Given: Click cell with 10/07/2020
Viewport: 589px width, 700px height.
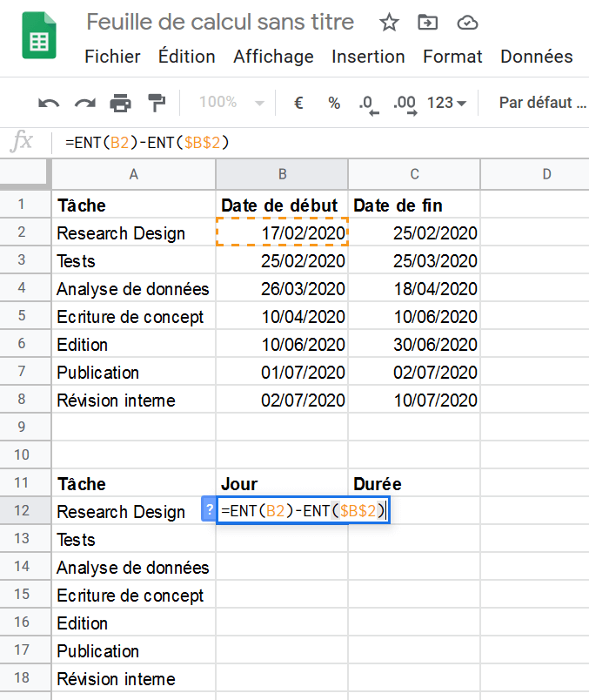Looking at the screenshot, I should coord(414,399).
